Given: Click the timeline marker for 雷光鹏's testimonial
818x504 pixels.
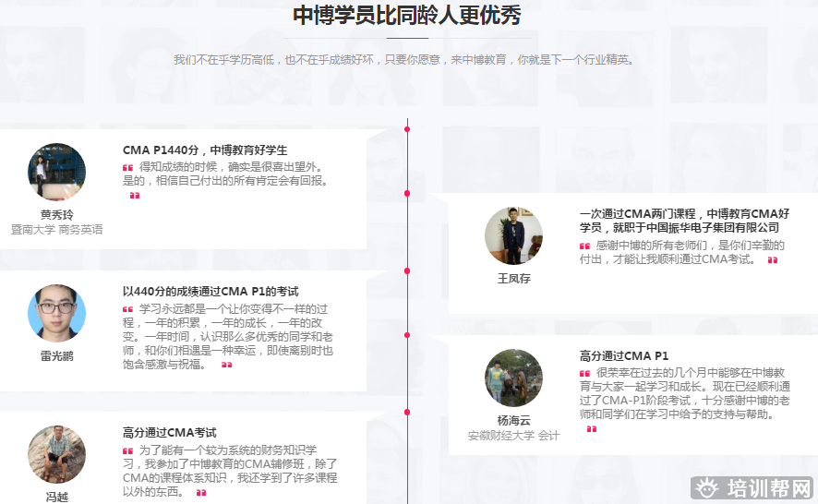Looking at the screenshot, I should [407, 270].
